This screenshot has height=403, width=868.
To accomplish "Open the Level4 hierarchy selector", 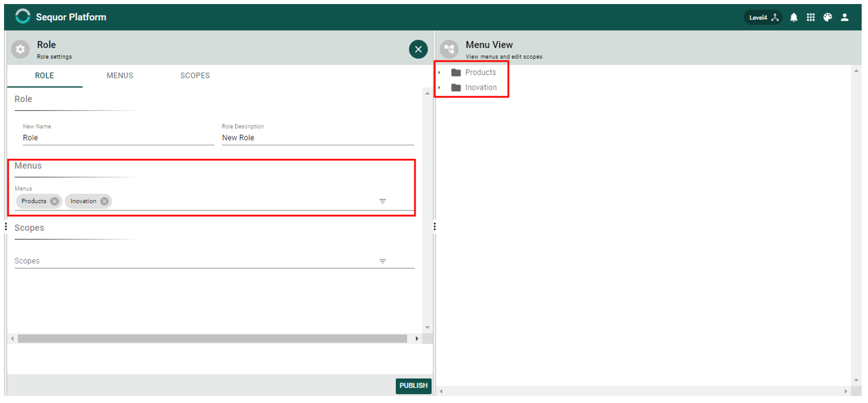I will tap(764, 17).
